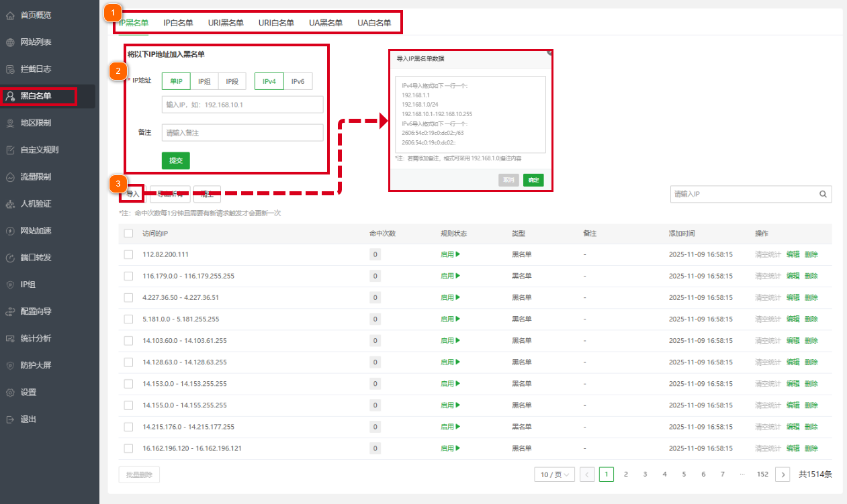Click the 地区限制 location icon
Image resolution: width=847 pixels, height=504 pixels.
[10, 123]
